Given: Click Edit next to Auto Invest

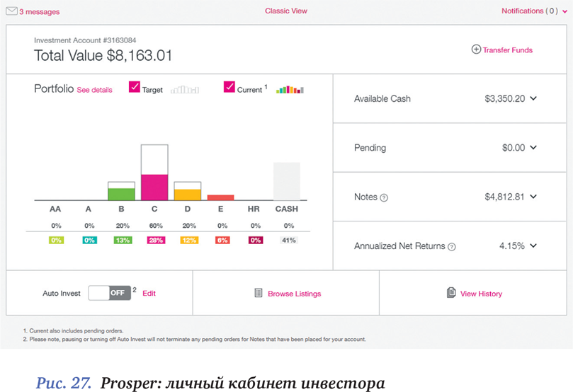Looking at the screenshot, I should tap(149, 293).
